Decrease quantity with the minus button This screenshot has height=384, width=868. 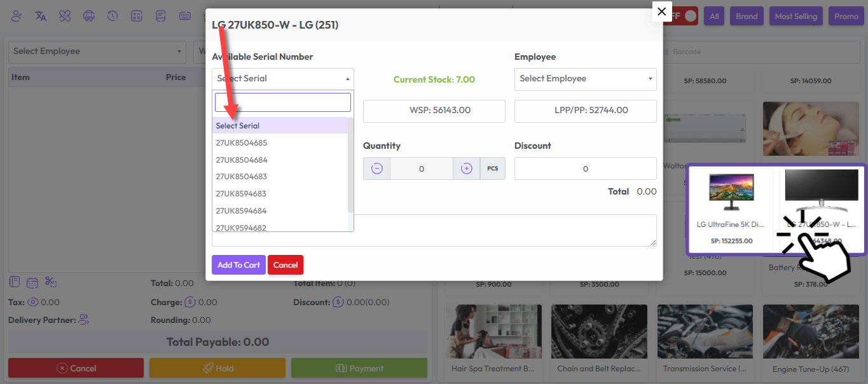376,168
